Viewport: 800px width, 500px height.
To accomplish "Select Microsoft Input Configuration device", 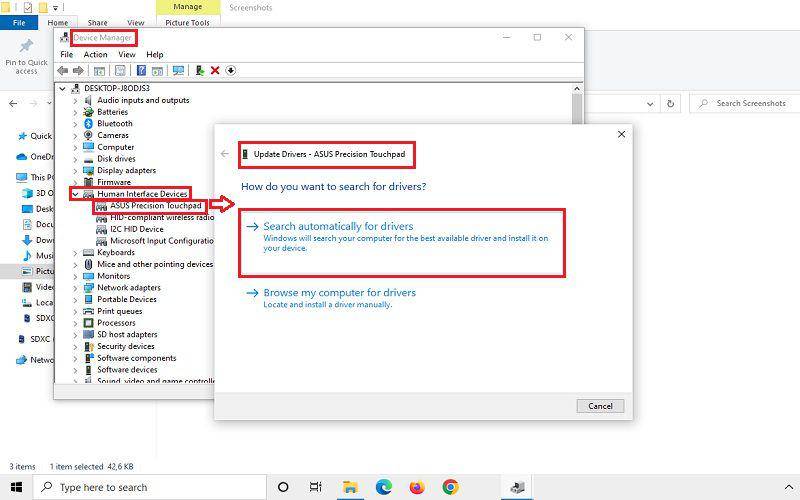I will [162, 241].
